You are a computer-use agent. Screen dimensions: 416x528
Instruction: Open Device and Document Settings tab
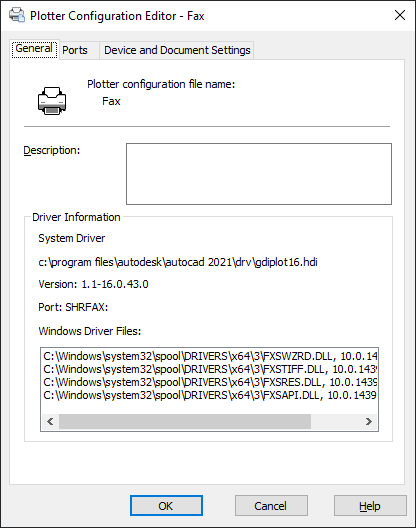(x=177, y=50)
